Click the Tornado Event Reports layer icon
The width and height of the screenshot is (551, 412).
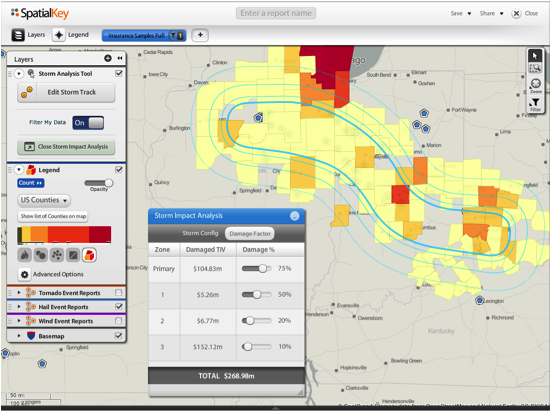point(31,292)
